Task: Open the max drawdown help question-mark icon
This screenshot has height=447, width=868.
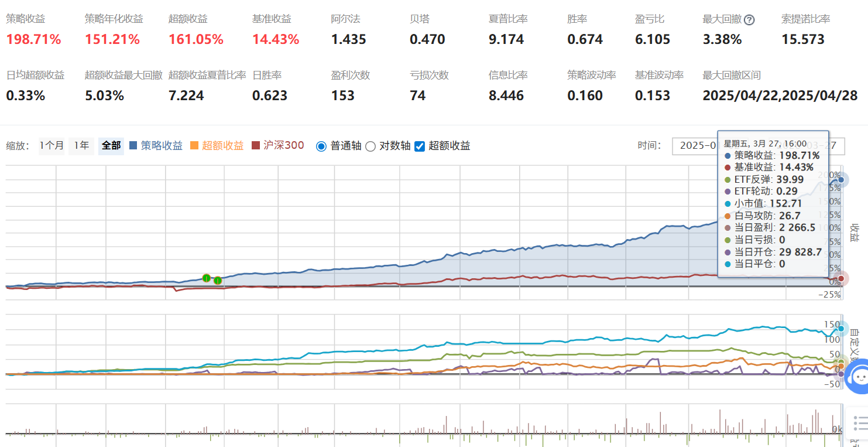Action: 749,20
